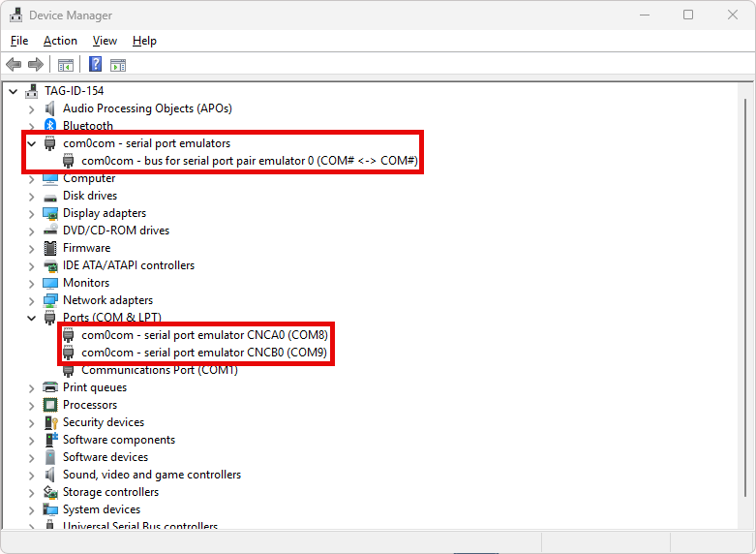756x554 pixels.
Task: Click the Display adapters category icon
Action: pyautogui.click(x=50, y=213)
